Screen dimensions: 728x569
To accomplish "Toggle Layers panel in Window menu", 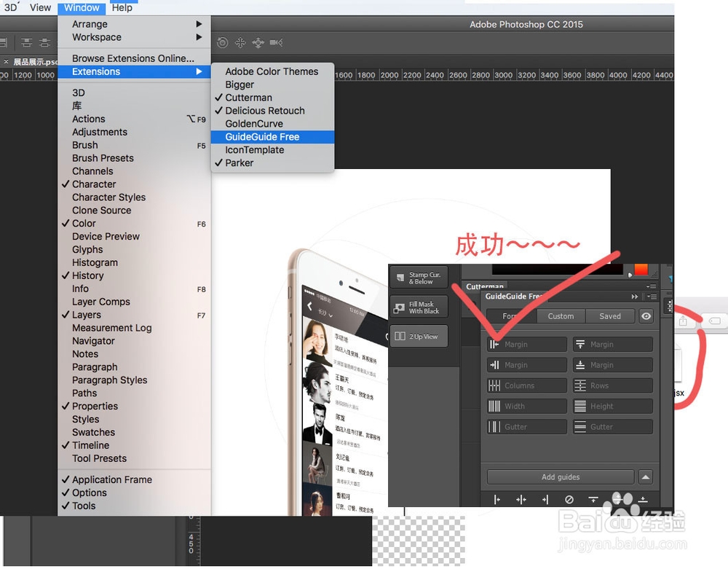I will coord(134,315).
